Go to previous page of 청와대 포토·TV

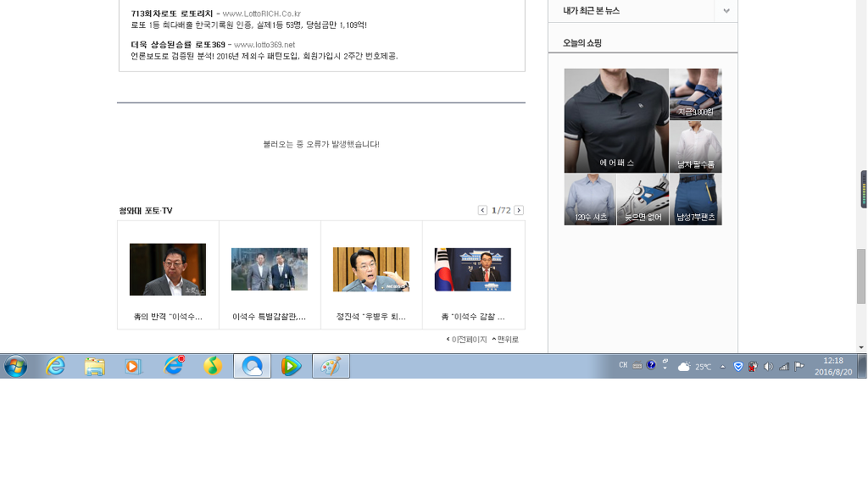pos(482,210)
